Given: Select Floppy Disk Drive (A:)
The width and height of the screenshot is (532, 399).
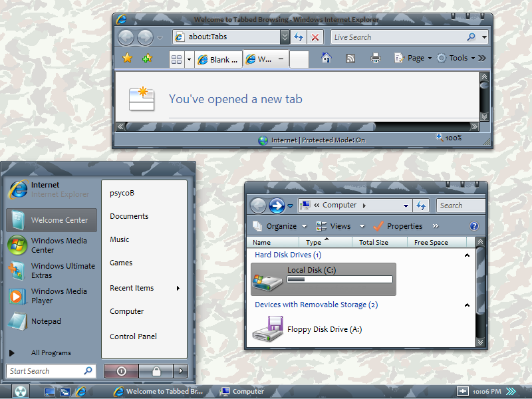Looking at the screenshot, I should click(307, 329).
